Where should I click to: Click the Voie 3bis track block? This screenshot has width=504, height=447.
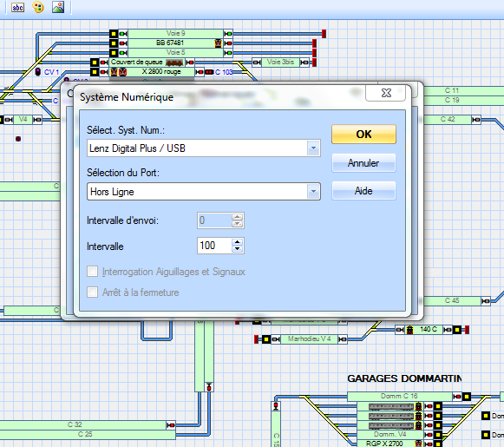280,62
